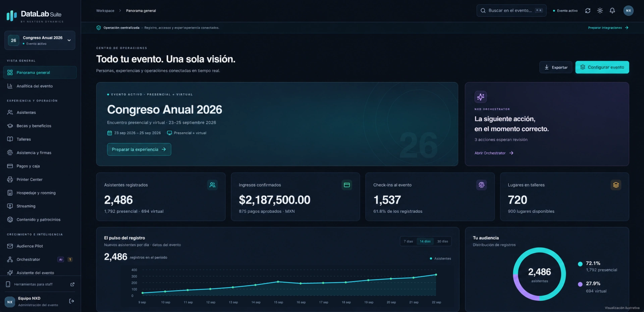Click the Talleres book icon
Screen dimensions: 644x312
pos(10,139)
